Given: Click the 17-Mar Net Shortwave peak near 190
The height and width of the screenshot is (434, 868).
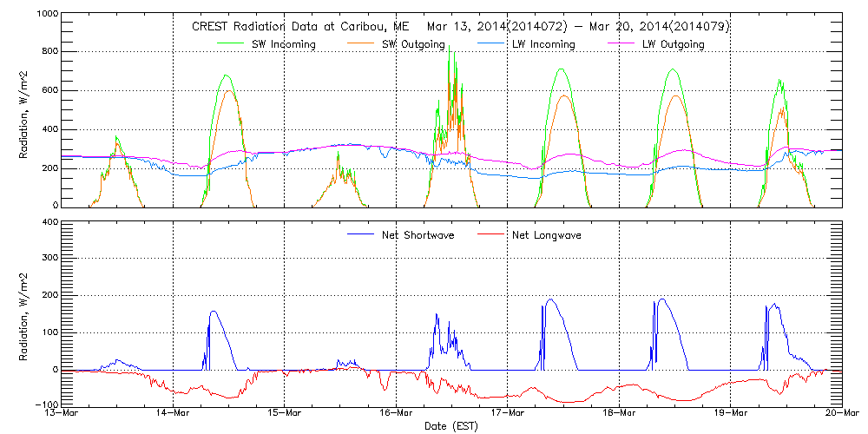Looking at the screenshot, I should [549, 299].
